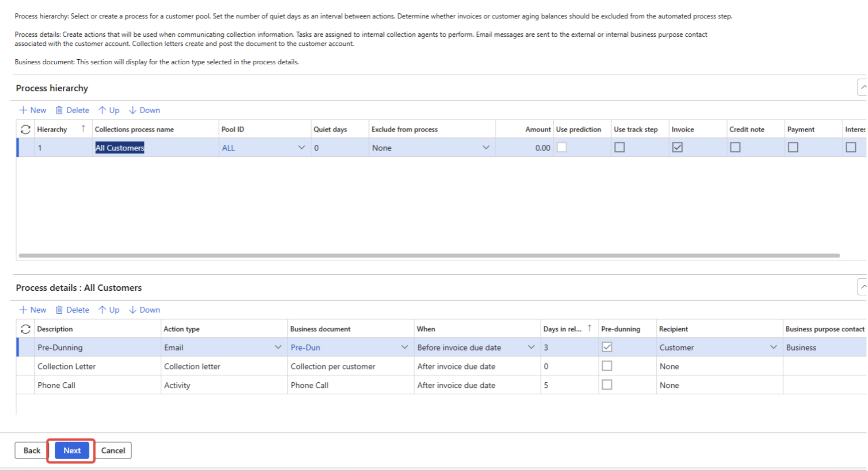The height and width of the screenshot is (471, 868).
Task: Move Process details action Down
Action: (x=144, y=310)
